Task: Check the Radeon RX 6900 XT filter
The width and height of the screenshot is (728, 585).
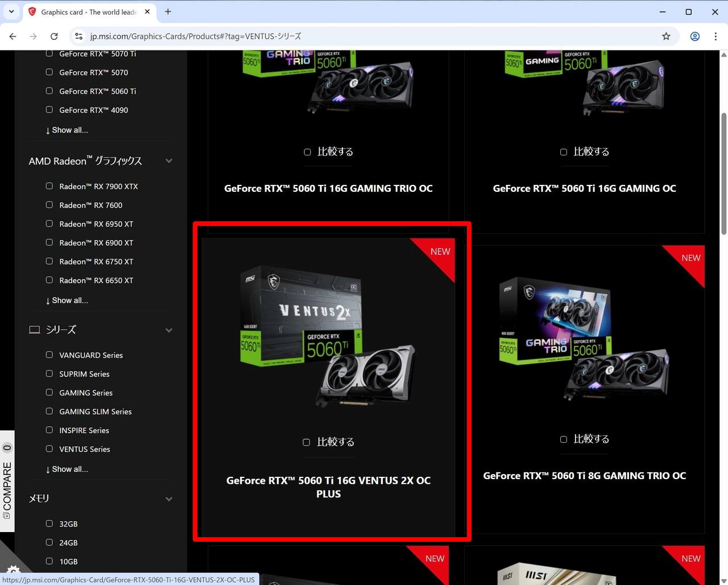Action: click(49, 242)
